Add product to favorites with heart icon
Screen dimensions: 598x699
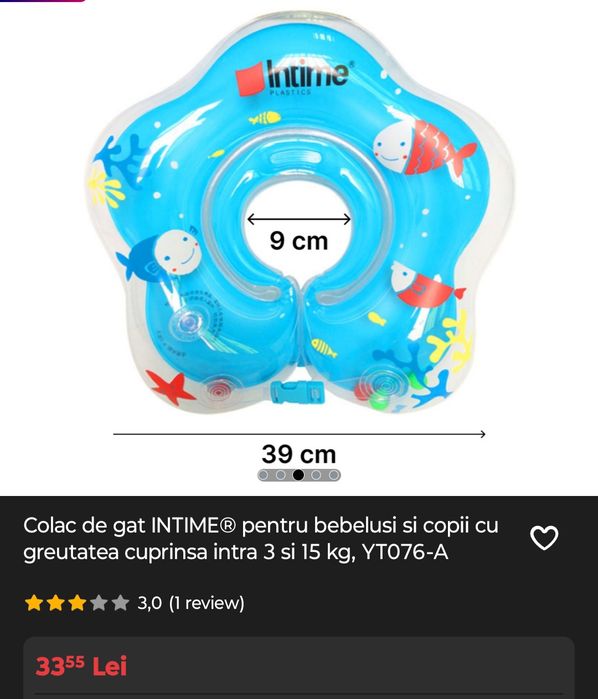coord(544,538)
